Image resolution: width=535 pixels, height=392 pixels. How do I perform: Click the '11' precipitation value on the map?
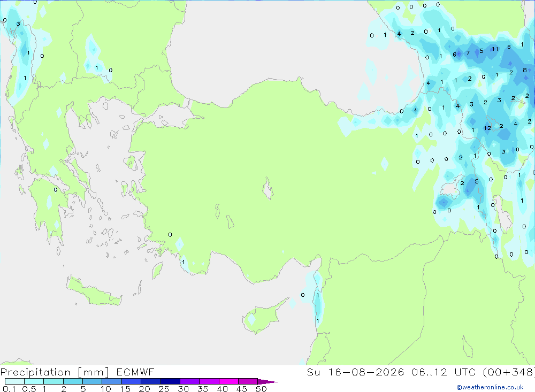(495, 49)
